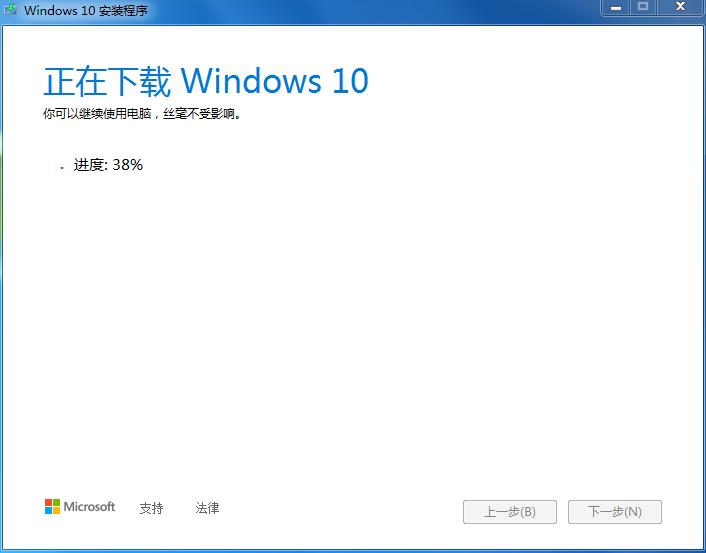Image resolution: width=706 pixels, height=553 pixels.
Task: Click the Windows 10 安装程序 title text
Action: (x=86, y=10)
